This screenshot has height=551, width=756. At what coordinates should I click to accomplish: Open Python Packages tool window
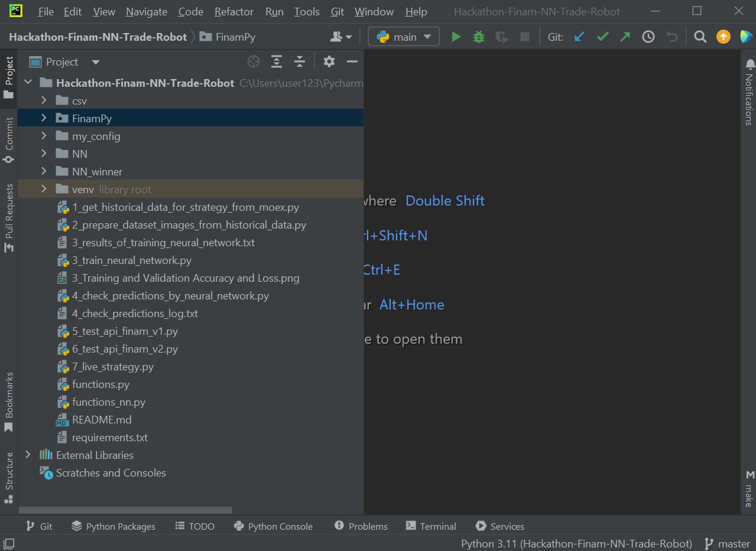[x=113, y=526]
